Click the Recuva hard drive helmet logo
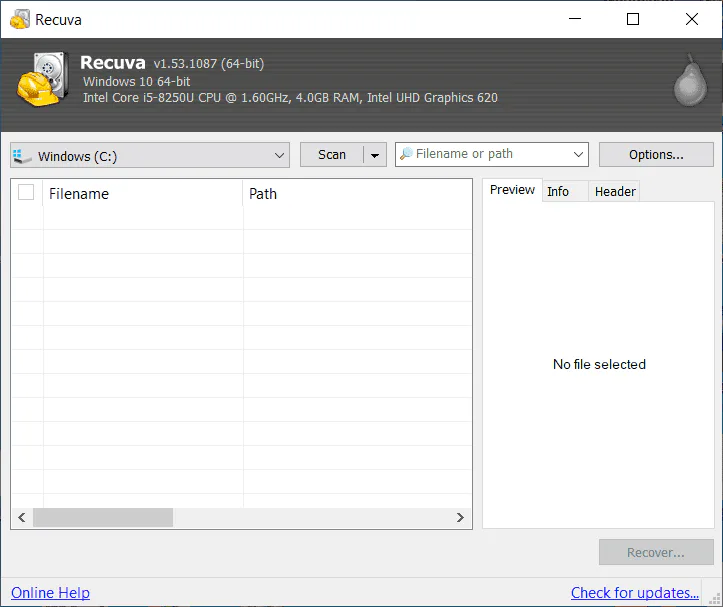This screenshot has width=723, height=607. 43,79
